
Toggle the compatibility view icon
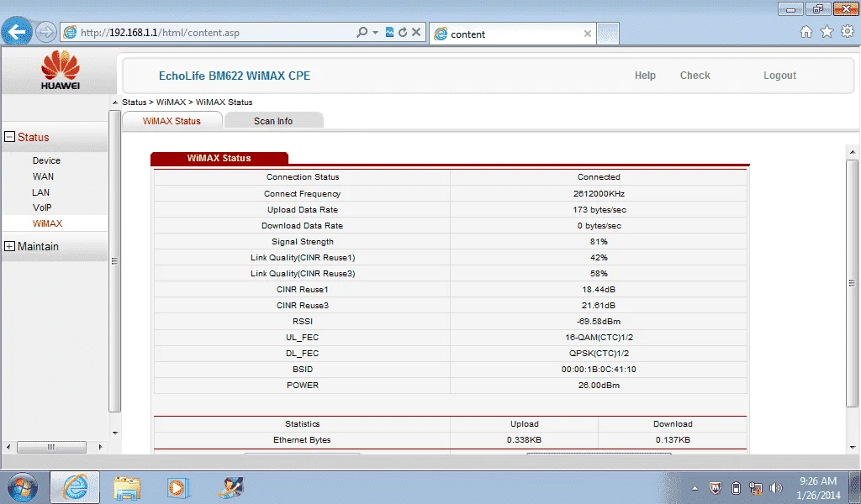click(x=389, y=33)
